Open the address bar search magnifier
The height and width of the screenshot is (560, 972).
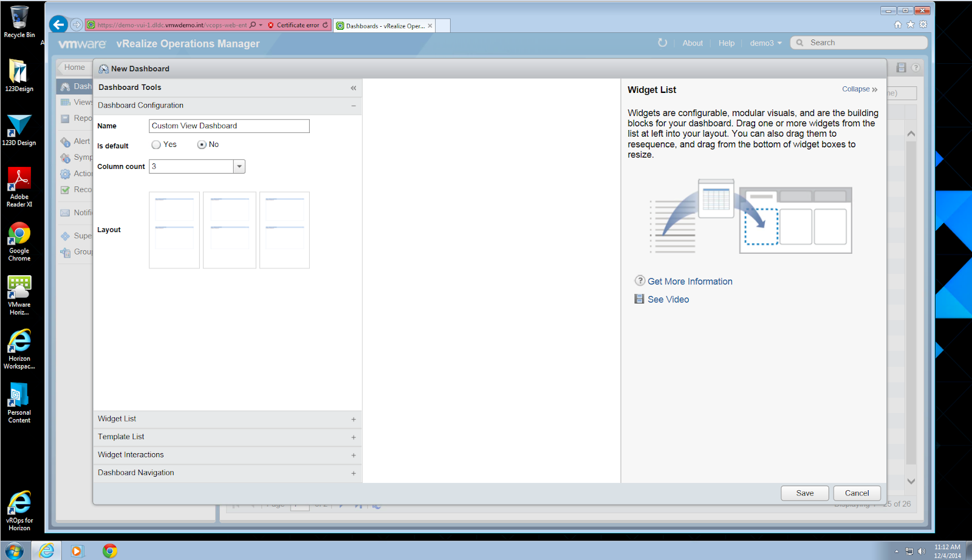(x=253, y=25)
